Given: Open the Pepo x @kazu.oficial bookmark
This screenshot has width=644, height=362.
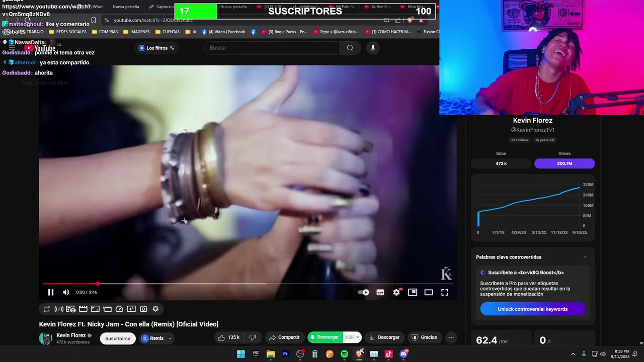Looking at the screenshot, I should [336, 32].
